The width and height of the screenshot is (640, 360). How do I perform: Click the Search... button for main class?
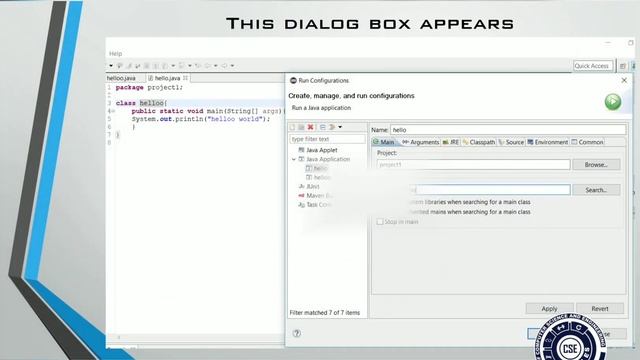click(x=596, y=190)
